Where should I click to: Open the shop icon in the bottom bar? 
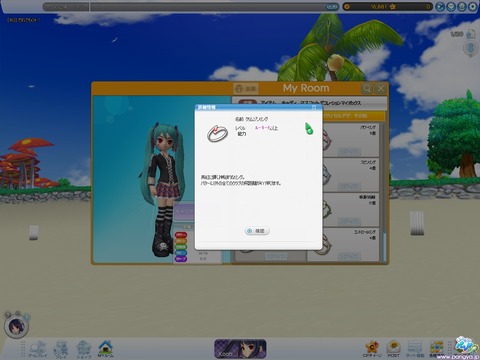83,349
